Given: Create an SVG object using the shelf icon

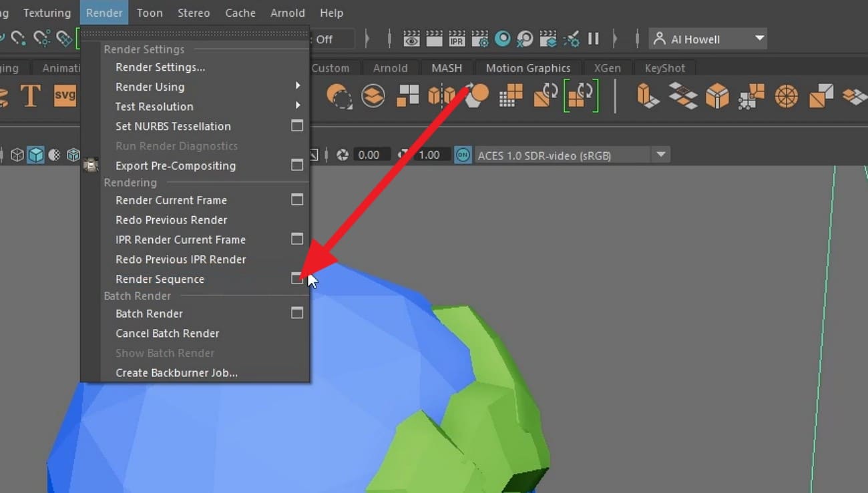Looking at the screenshot, I should point(65,96).
